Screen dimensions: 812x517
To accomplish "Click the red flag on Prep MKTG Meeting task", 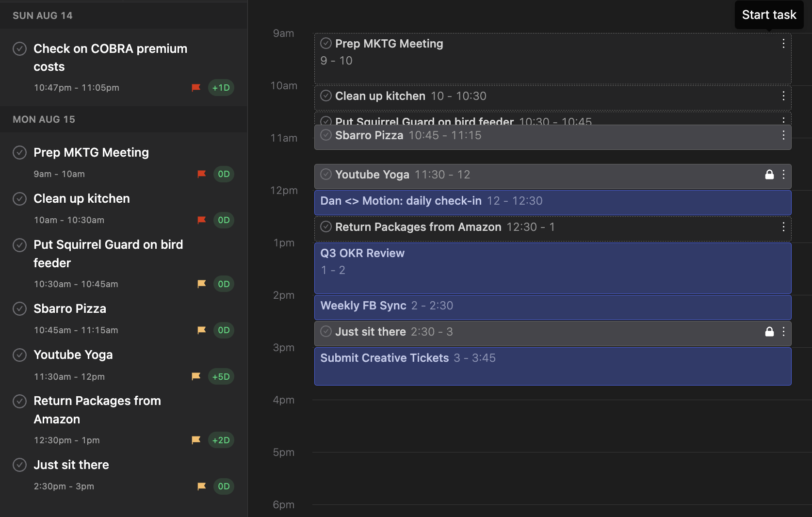I will point(202,174).
